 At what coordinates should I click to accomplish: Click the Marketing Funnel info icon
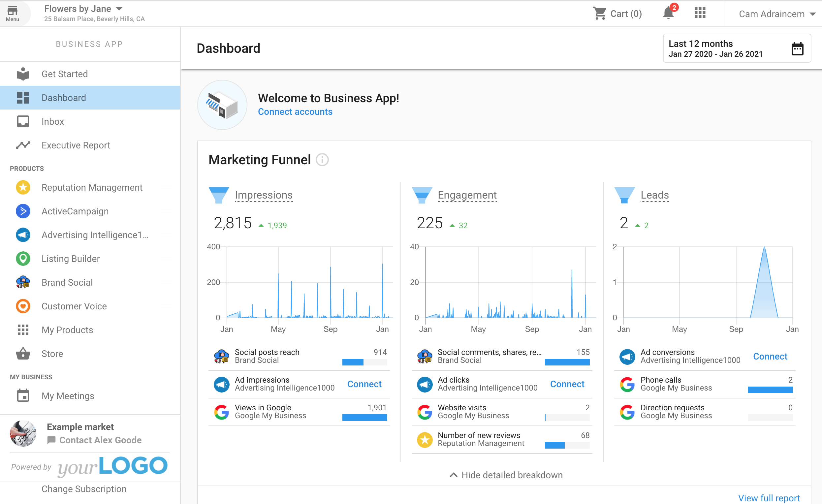click(x=322, y=160)
